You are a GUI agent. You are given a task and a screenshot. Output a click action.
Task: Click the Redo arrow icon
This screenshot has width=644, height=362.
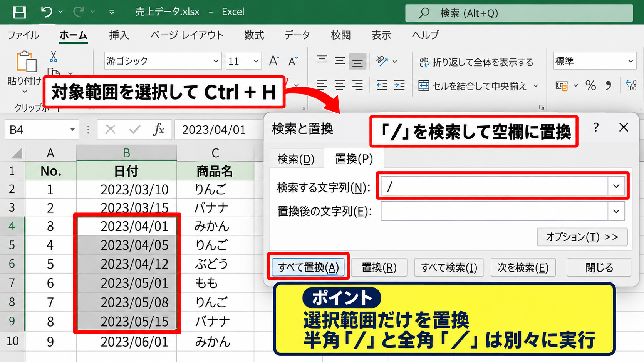click(79, 12)
